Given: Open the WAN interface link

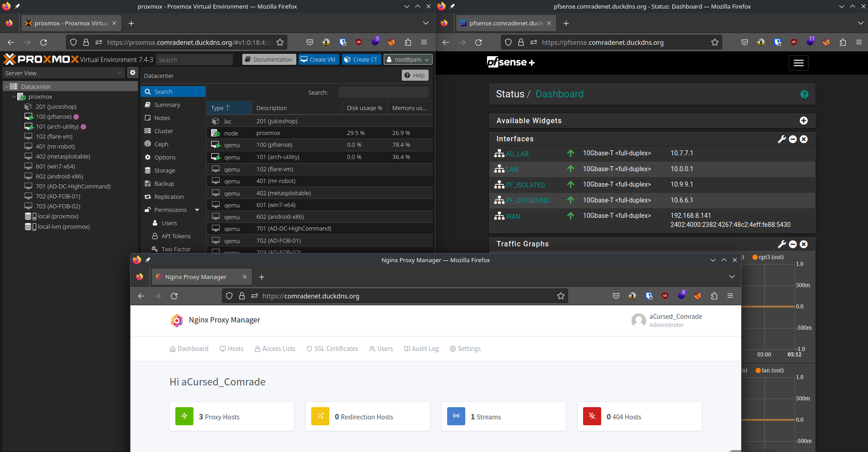Looking at the screenshot, I should click(x=513, y=216).
